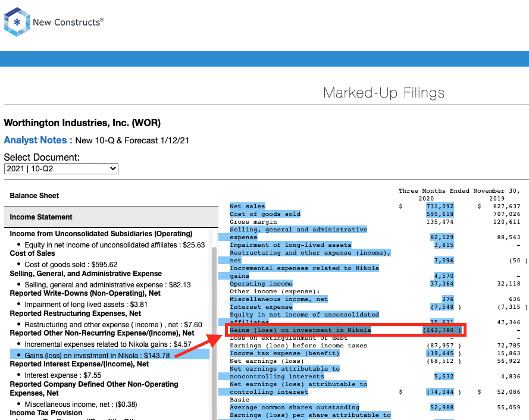Click the New Constructs hexagon logo
This screenshot has height=420, width=529.
17,22
